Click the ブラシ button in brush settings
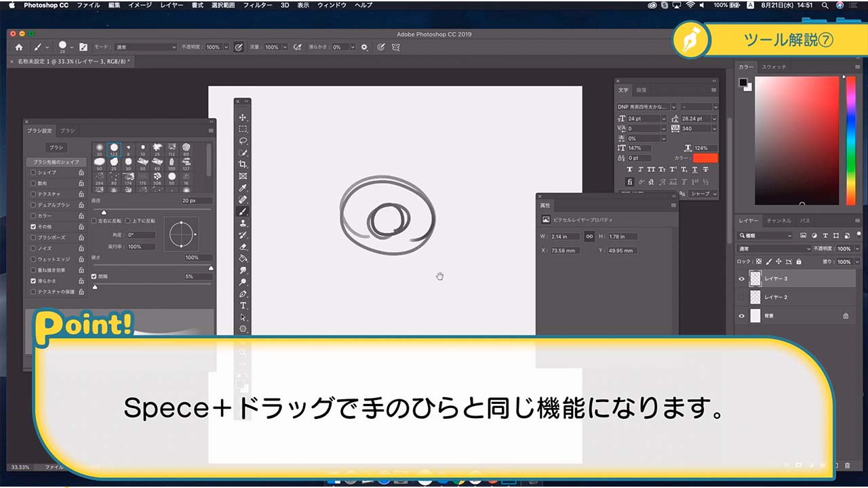Viewport: 868px width, 488px height. [x=56, y=147]
